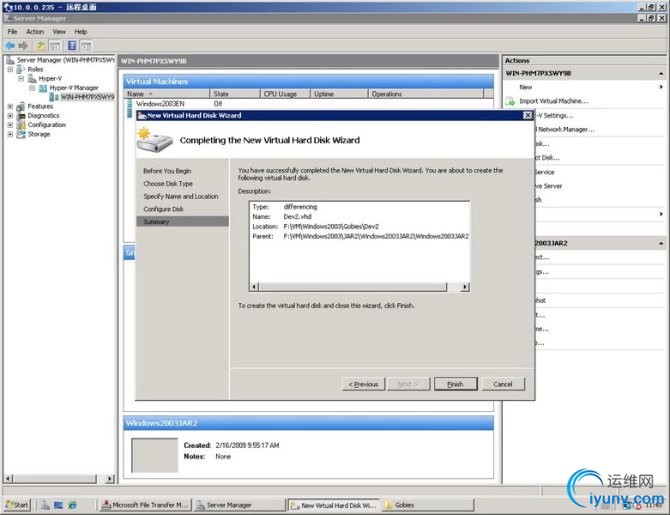670x515 pixels.
Task: Collapse the WIN-PHM7PXSWY98 actions section
Action: tap(661, 74)
